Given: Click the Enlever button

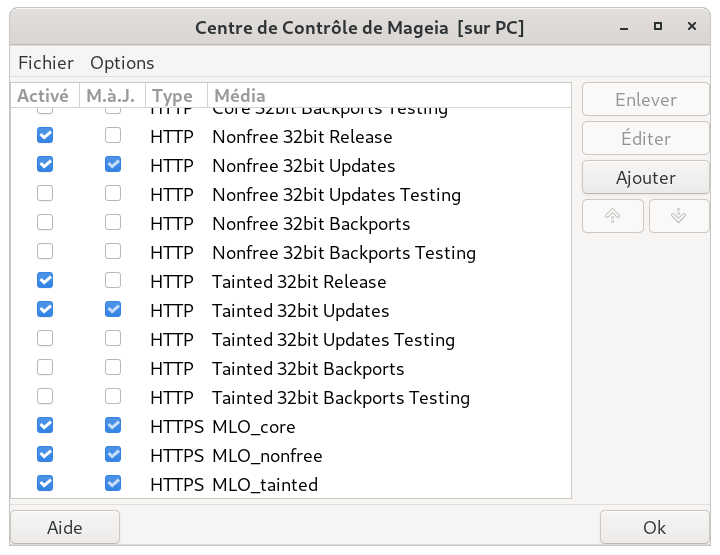Looking at the screenshot, I should (646, 99).
